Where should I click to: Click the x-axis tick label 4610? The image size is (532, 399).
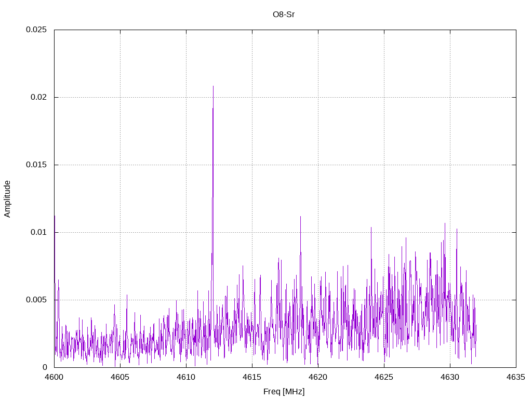click(186, 377)
